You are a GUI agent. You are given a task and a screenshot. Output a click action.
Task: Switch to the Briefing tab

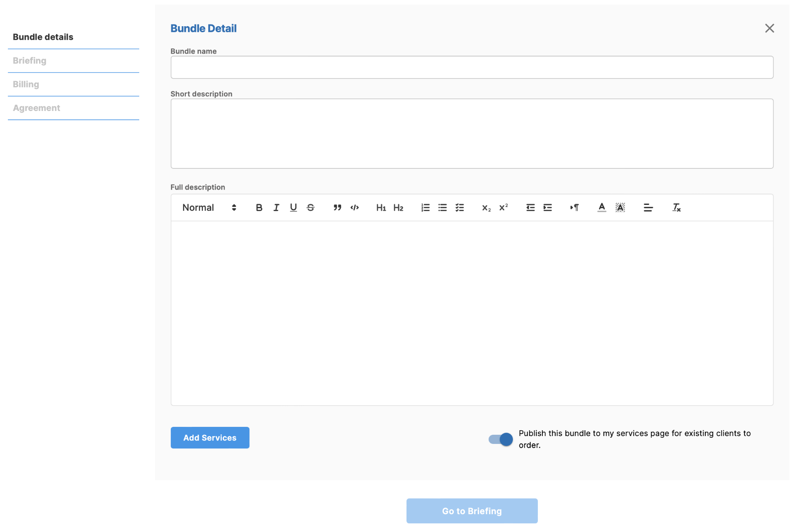point(30,61)
